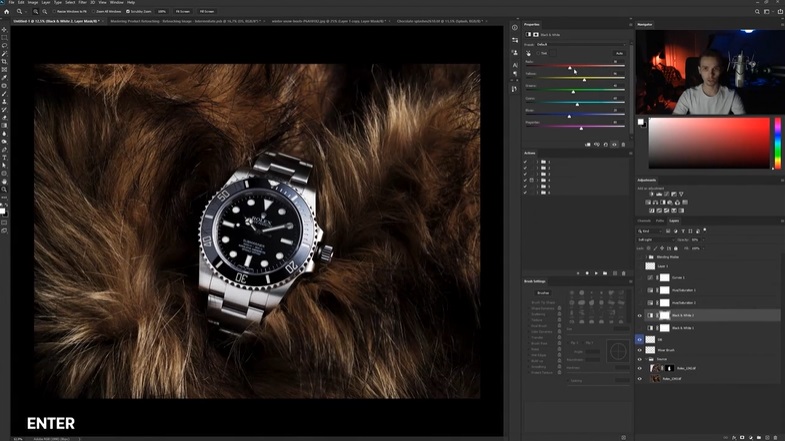Expand the Blending Modes layer group
The height and width of the screenshot is (441, 785).
click(x=646, y=257)
